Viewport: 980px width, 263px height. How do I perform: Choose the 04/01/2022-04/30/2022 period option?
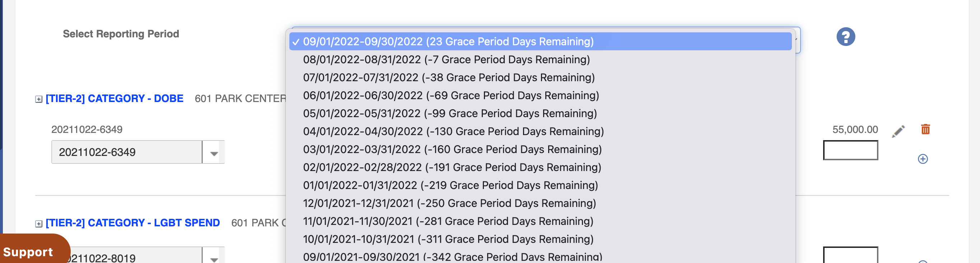[540, 131]
